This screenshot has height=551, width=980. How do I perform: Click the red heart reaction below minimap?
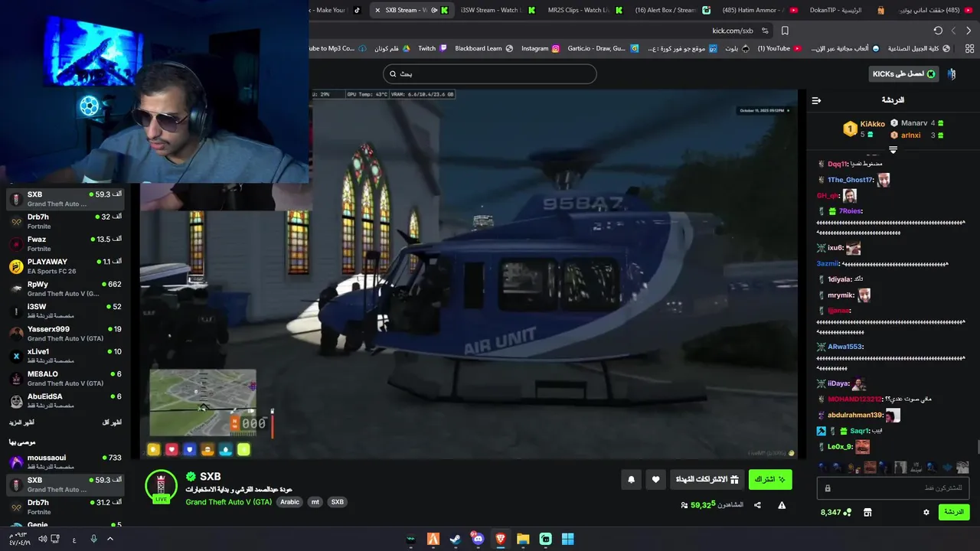click(x=171, y=450)
